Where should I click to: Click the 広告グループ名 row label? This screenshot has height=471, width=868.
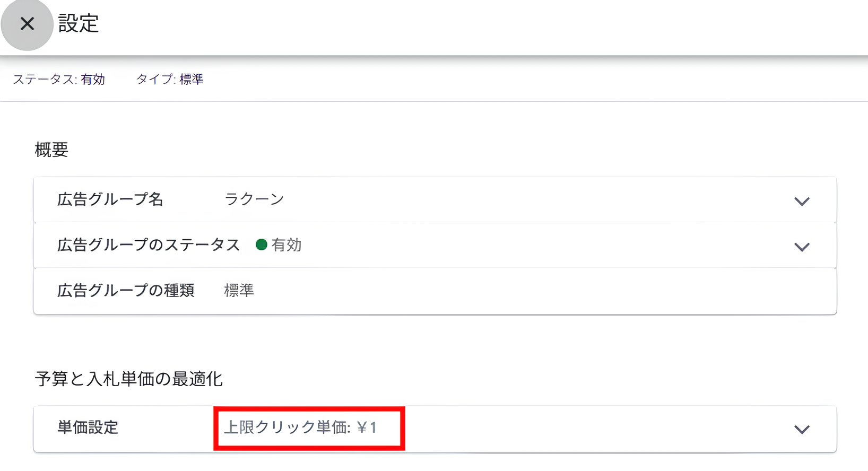110,199
